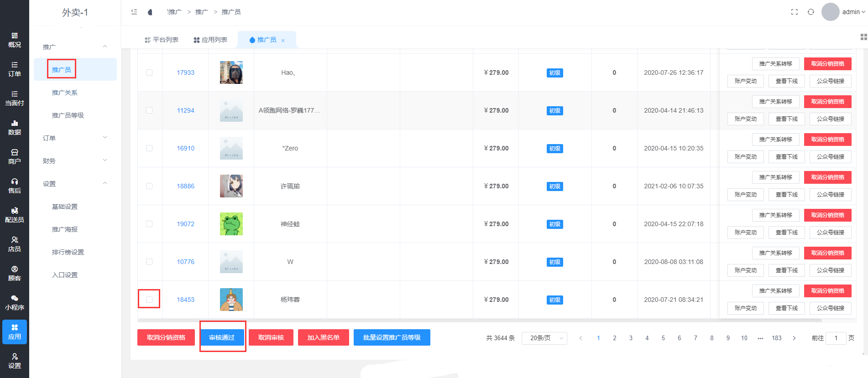Click 公众号链接 for row 19072

pos(831,233)
